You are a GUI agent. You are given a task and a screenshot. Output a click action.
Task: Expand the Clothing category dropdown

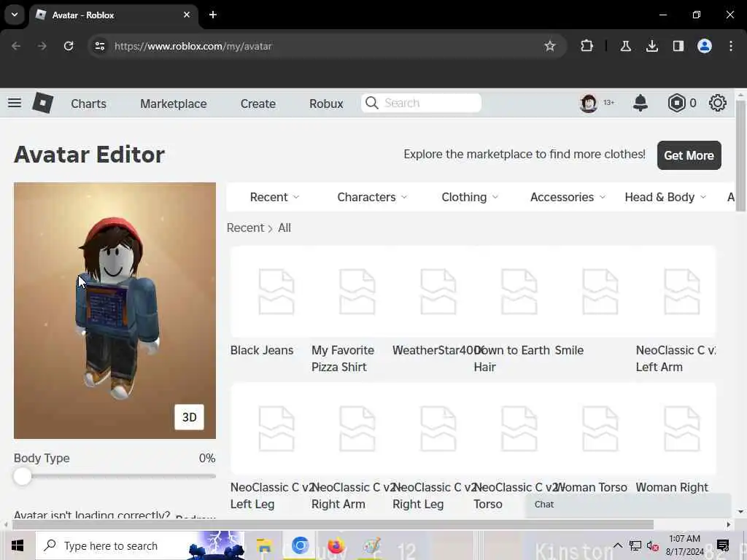[x=470, y=197]
